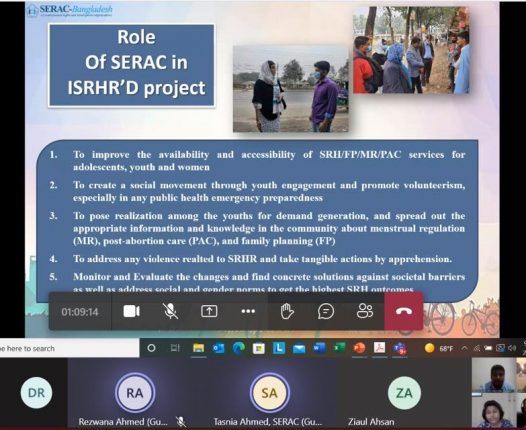Launch Microsoft Edge from the taskbar
This screenshot has height=430, width=526.
(239, 348)
